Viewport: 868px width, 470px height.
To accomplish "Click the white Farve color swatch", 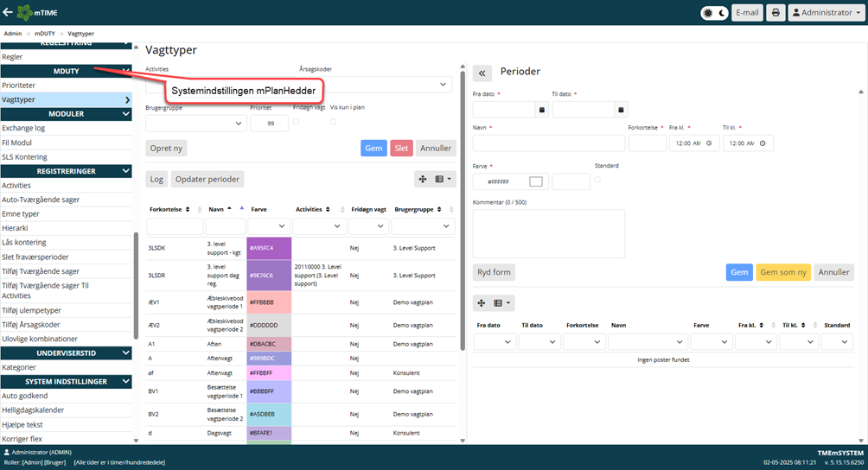I will point(535,181).
